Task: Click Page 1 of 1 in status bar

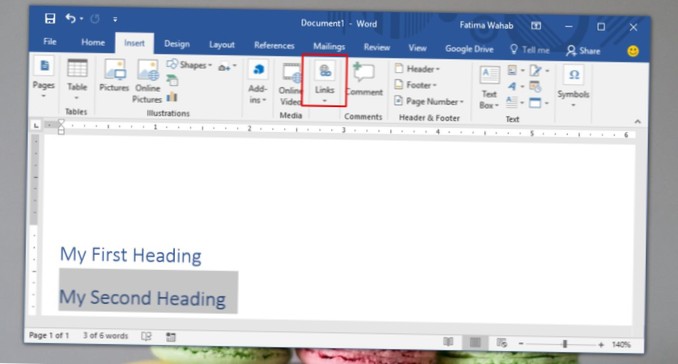Action: pos(49,335)
